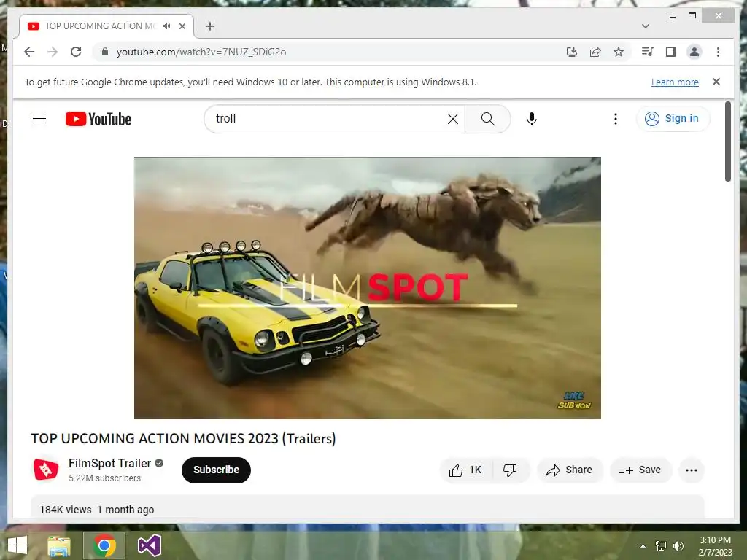The image size is (747, 560).
Task: Bookmark this tab with the star icon
Action: click(619, 52)
